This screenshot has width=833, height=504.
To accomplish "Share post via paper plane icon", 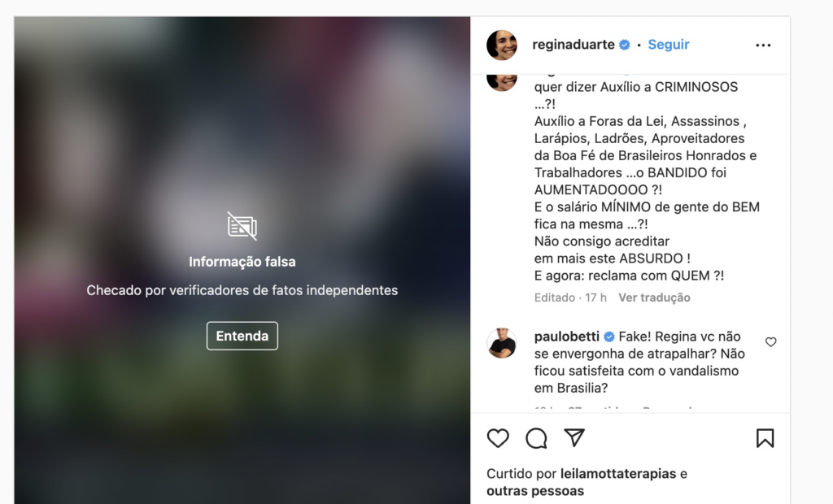I will 574,437.
